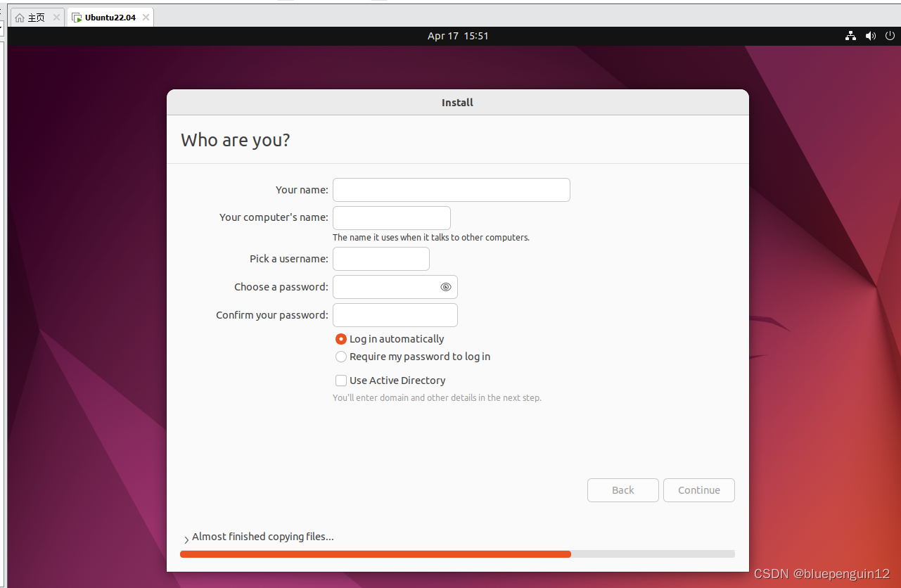The width and height of the screenshot is (901, 588).
Task: Focus the Pick a username field
Action: pyautogui.click(x=381, y=259)
